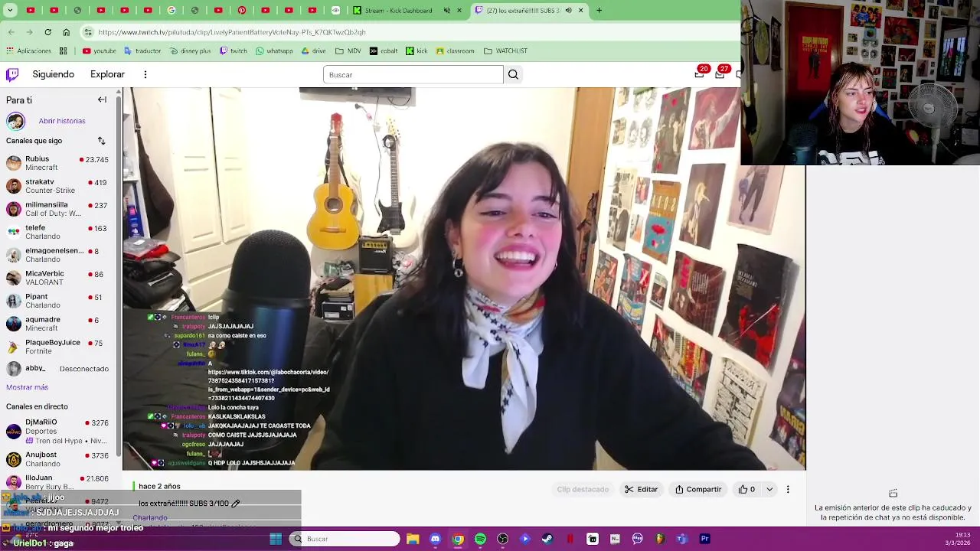This screenshot has height=551, width=980.
Task: Open Spotify from the taskbar
Action: 480,539
